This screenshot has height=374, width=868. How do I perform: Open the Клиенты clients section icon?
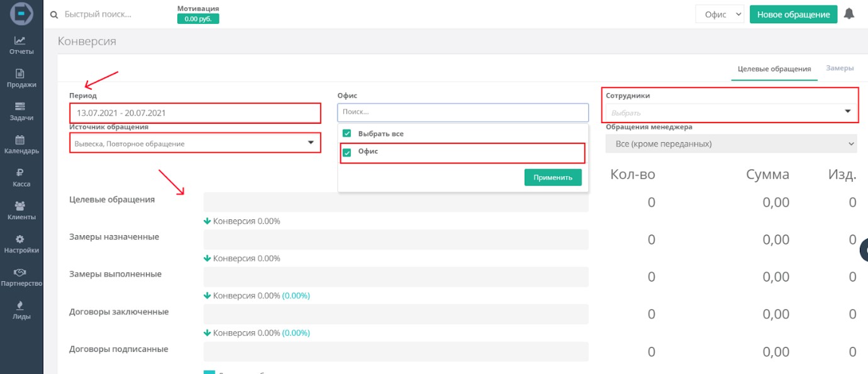(x=21, y=206)
